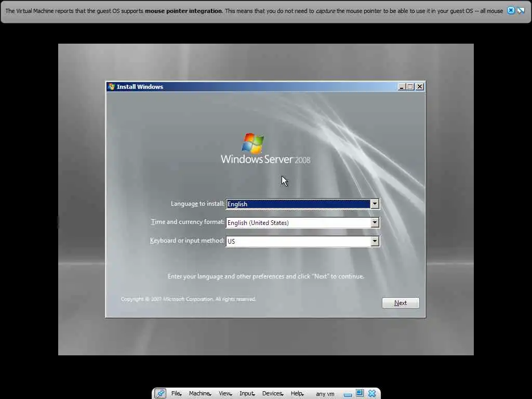
Task: Open the View menu
Action: coord(225,393)
